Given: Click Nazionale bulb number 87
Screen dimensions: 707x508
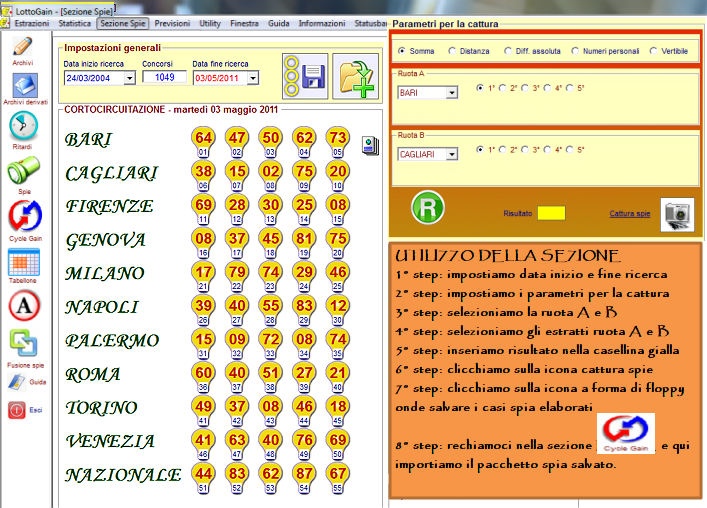Looking at the screenshot, I should [304, 473].
